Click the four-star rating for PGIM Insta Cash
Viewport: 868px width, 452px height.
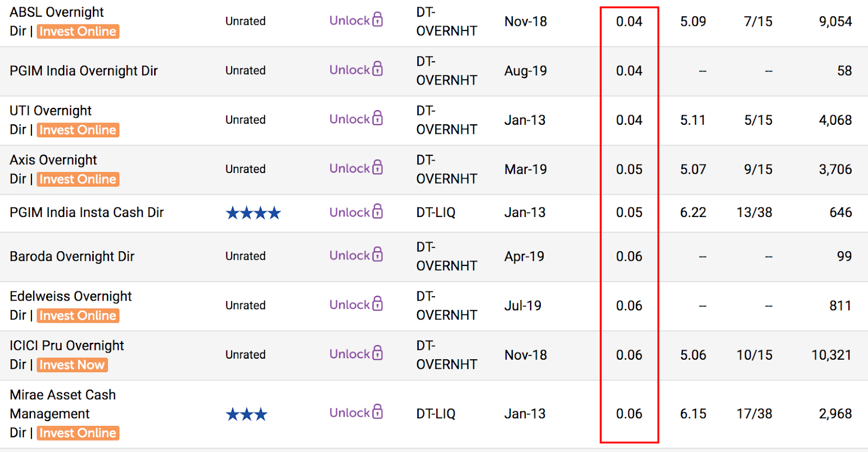coord(253,213)
